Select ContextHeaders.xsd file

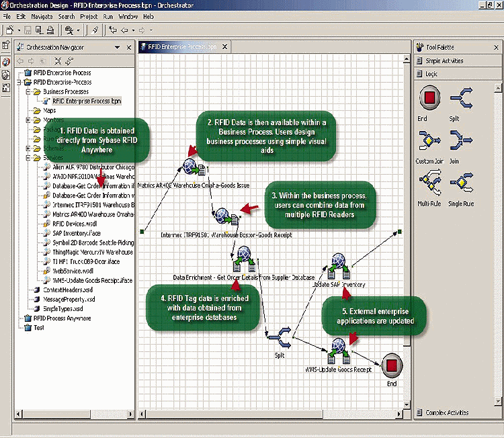[68, 290]
